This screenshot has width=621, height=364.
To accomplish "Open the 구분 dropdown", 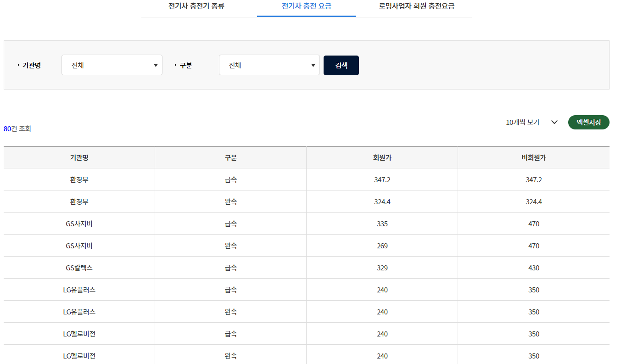I will (x=269, y=65).
